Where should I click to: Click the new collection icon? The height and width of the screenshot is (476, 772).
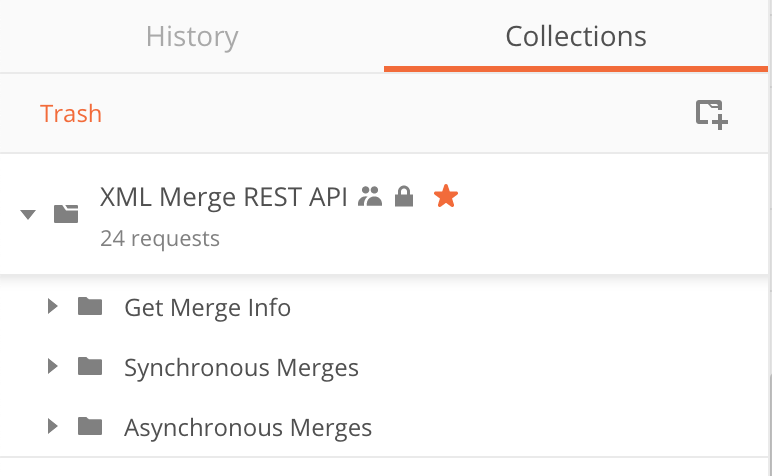pyautogui.click(x=712, y=114)
